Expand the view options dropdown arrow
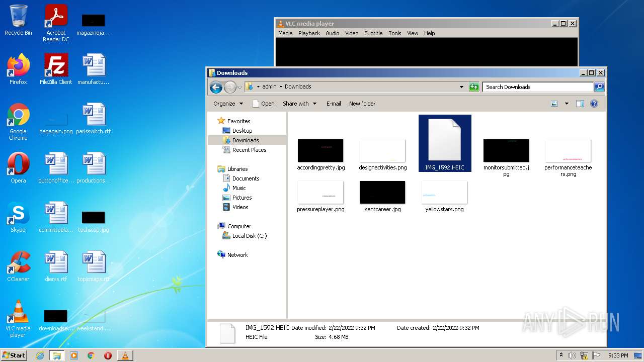 pyautogui.click(x=567, y=104)
